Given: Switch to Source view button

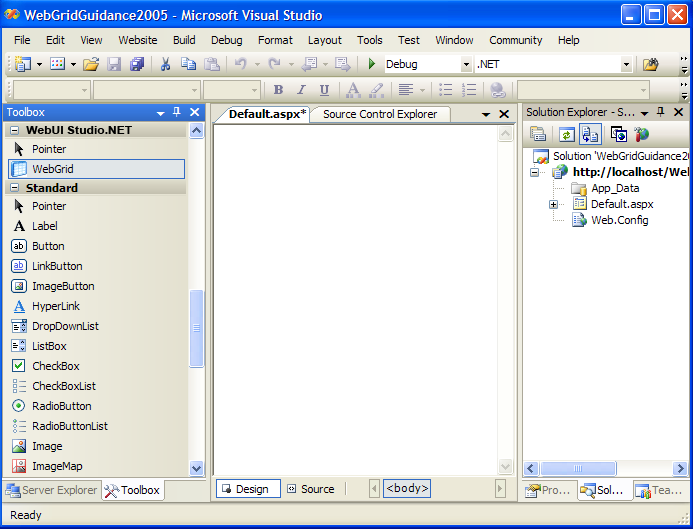Looking at the screenshot, I should click(312, 489).
